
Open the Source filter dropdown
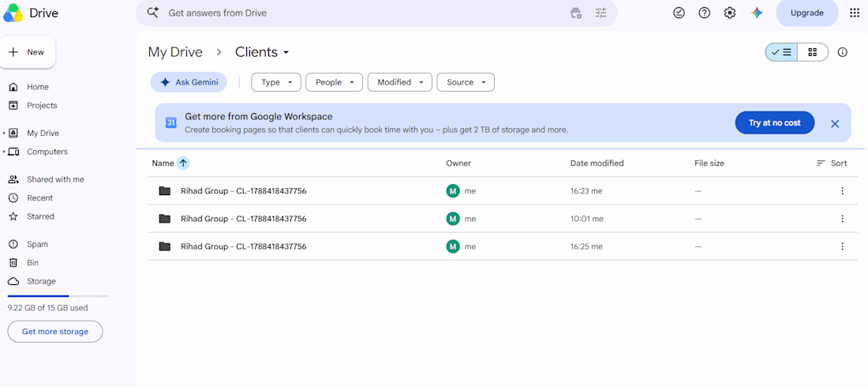click(x=466, y=82)
